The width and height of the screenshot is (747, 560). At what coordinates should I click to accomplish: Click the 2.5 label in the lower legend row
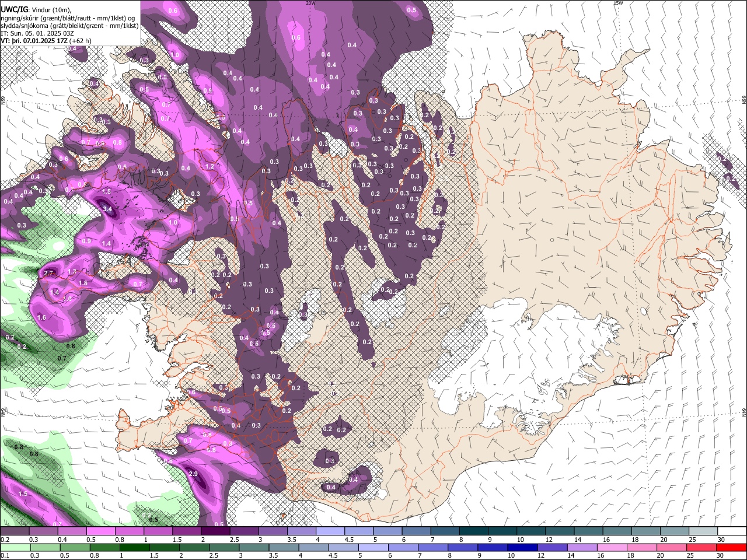coord(213,556)
